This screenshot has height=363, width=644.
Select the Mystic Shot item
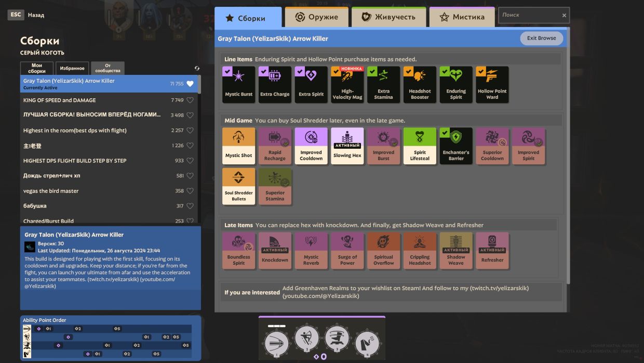tap(238, 146)
